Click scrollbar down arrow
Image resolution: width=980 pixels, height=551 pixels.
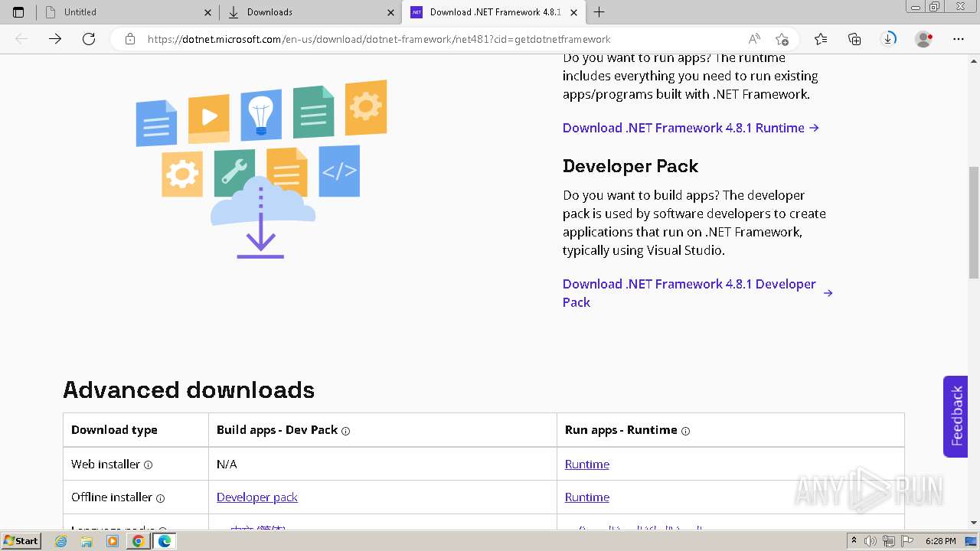(974, 523)
